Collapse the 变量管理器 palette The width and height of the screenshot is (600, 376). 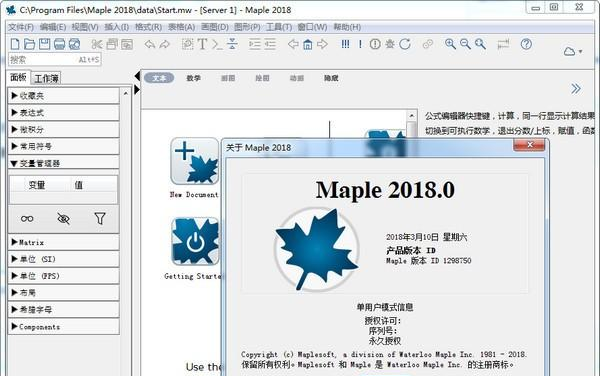[x=64, y=163]
